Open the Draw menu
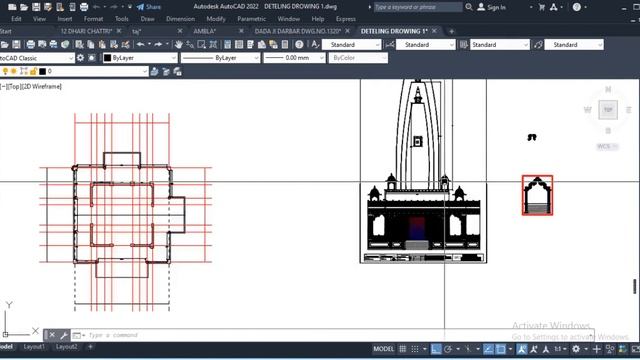The width and height of the screenshot is (640, 360). 147,19
